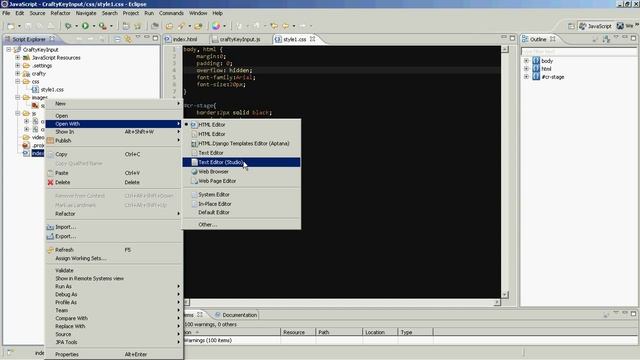Select Other... in Open With submenu
The height and width of the screenshot is (360, 640).
click(x=241, y=224)
